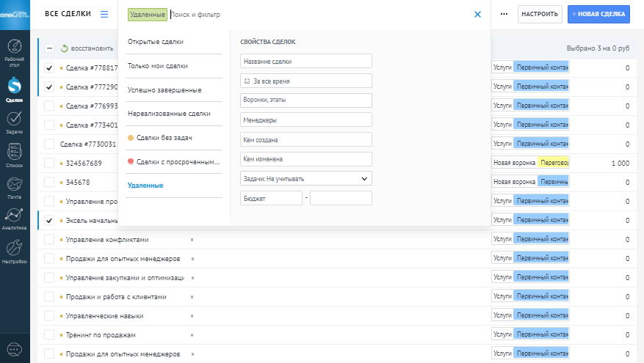Viewport: 644px width, 363px height.
Task: Open the Аналитика sidebar icon
Action: [14, 218]
